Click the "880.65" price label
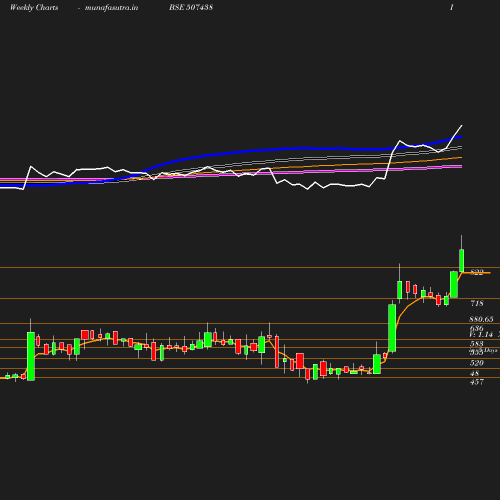 point(481,319)
